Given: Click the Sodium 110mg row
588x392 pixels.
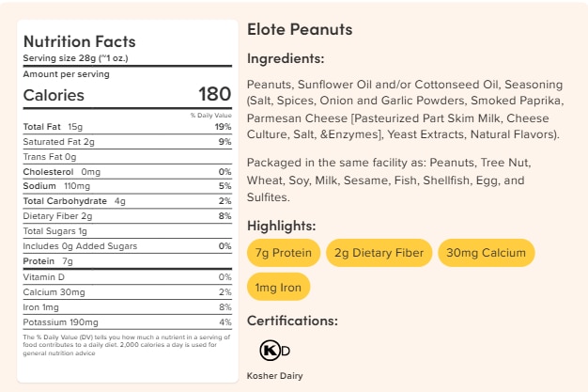Looking at the screenshot, I should point(127,186).
